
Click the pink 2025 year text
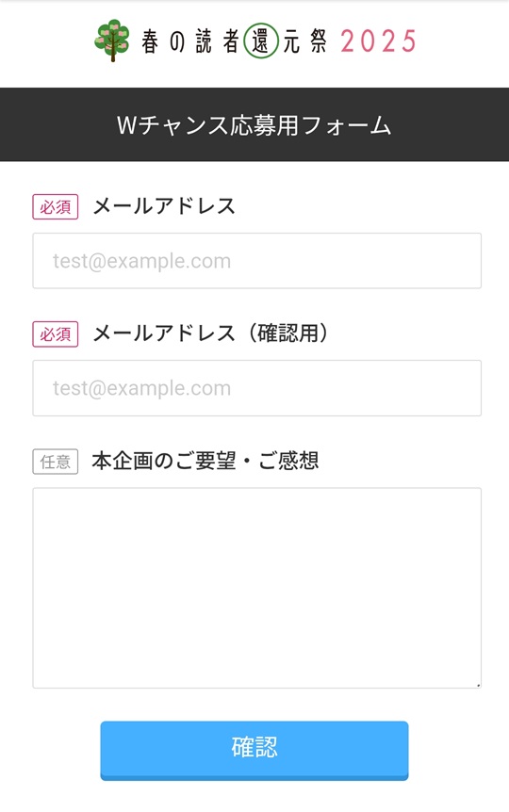378,41
